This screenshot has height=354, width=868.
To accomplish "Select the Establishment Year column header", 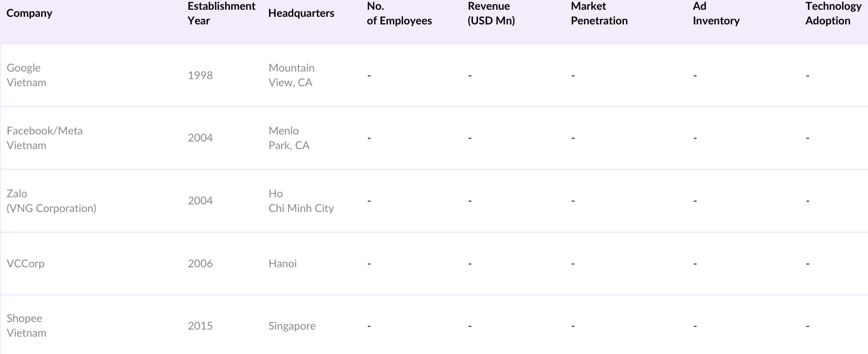I will point(221,14).
